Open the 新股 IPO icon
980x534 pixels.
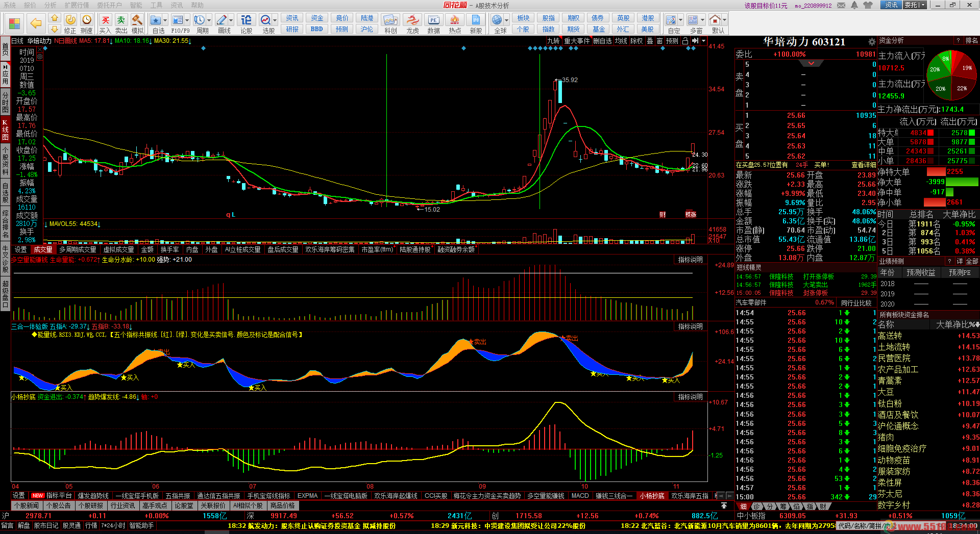pyautogui.click(x=476, y=23)
